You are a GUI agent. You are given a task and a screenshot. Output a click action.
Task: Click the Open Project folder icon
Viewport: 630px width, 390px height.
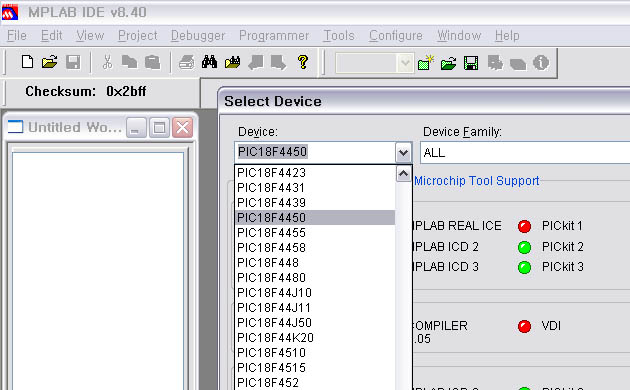(448, 63)
